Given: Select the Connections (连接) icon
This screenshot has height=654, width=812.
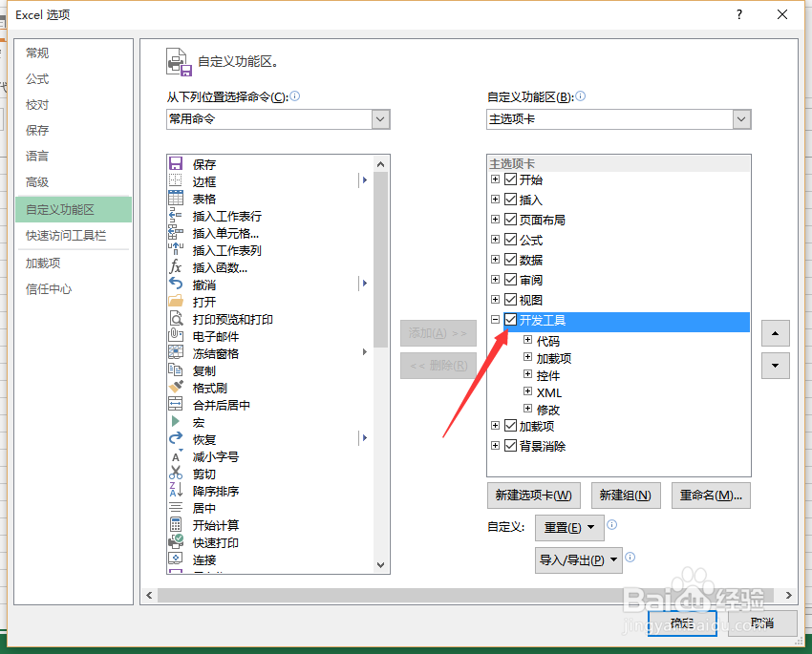Looking at the screenshot, I should [176, 559].
